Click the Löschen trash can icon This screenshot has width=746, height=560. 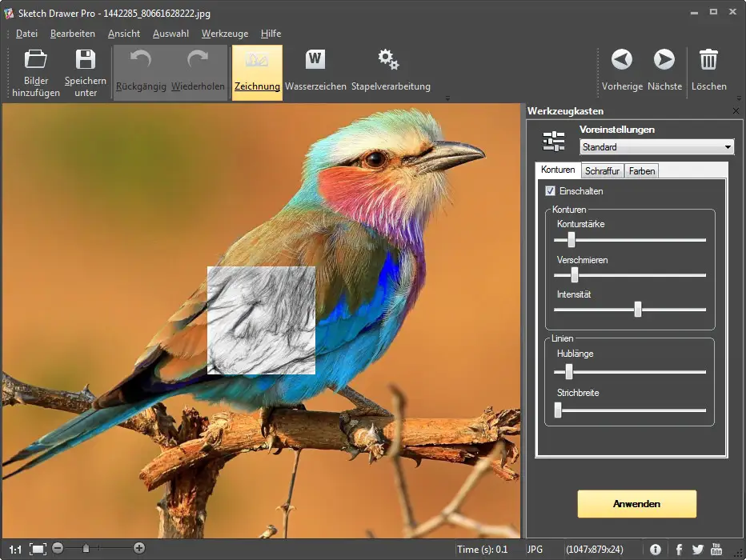pos(708,59)
